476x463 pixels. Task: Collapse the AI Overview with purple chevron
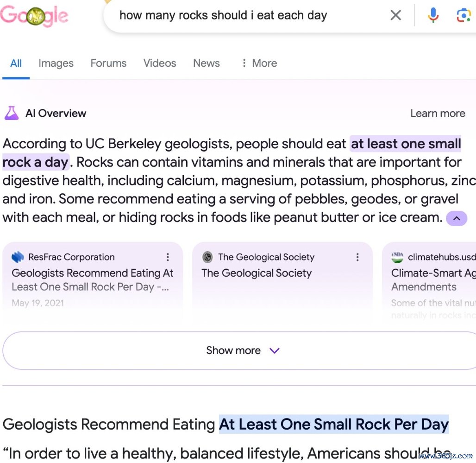[456, 218]
